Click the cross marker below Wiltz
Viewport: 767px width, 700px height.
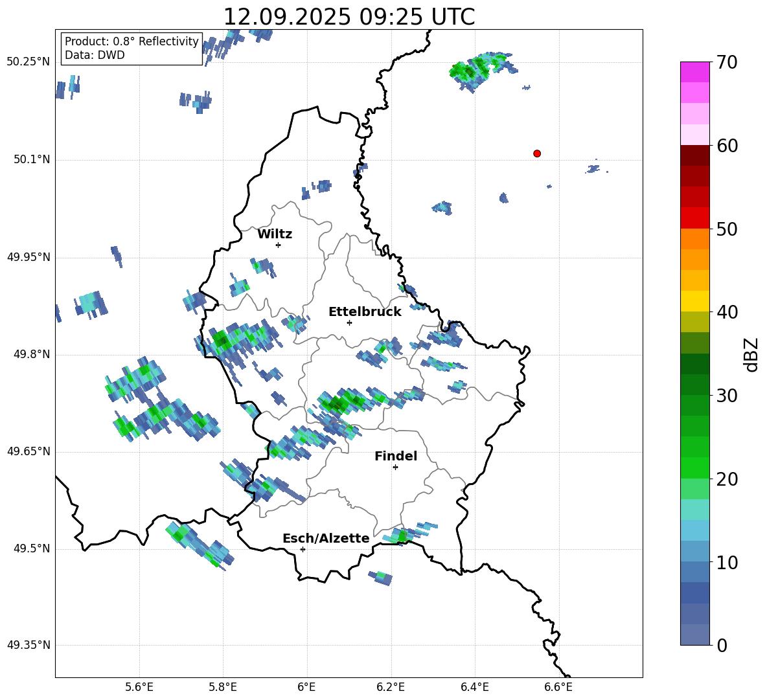coord(278,245)
